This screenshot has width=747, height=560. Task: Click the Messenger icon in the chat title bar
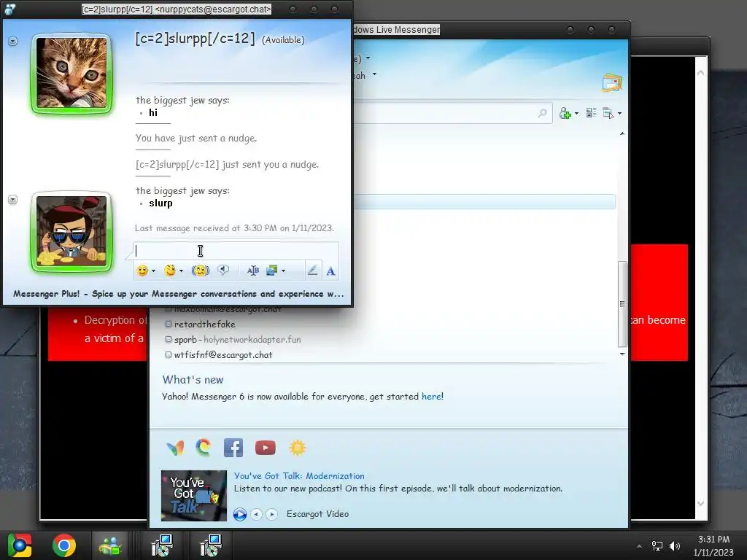pos(10,9)
